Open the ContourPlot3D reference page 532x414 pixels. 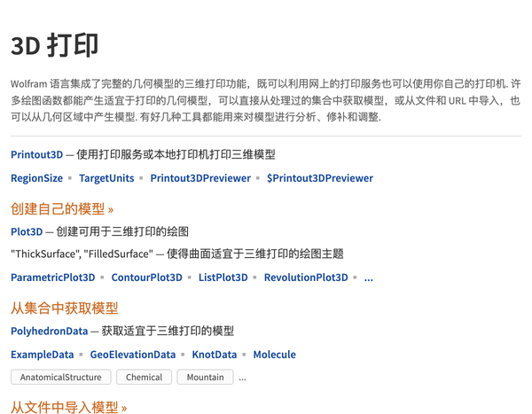pos(146,277)
